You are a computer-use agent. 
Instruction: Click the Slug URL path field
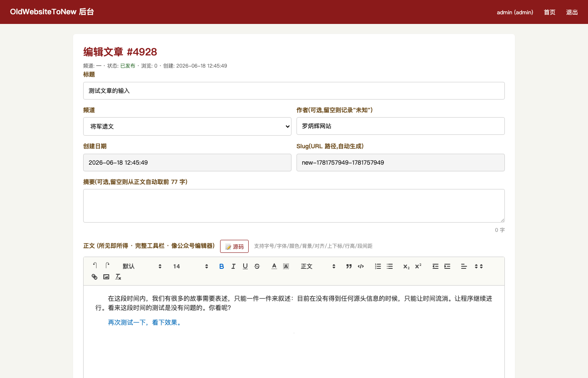(x=401, y=163)
